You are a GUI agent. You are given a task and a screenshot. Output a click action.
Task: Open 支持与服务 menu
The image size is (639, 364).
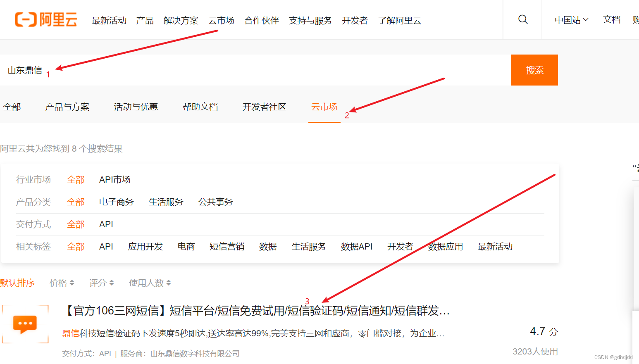click(310, 20)
